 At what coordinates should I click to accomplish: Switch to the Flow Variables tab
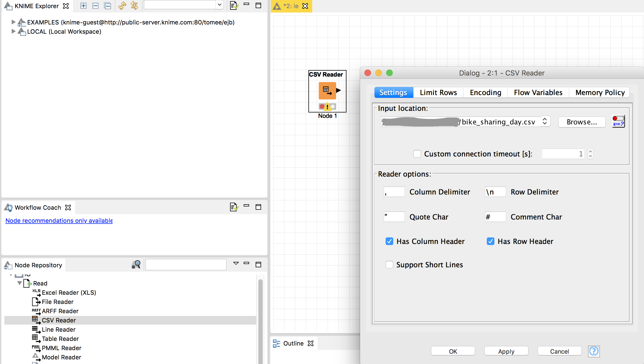pyautogui.click(x=538, y=92)
